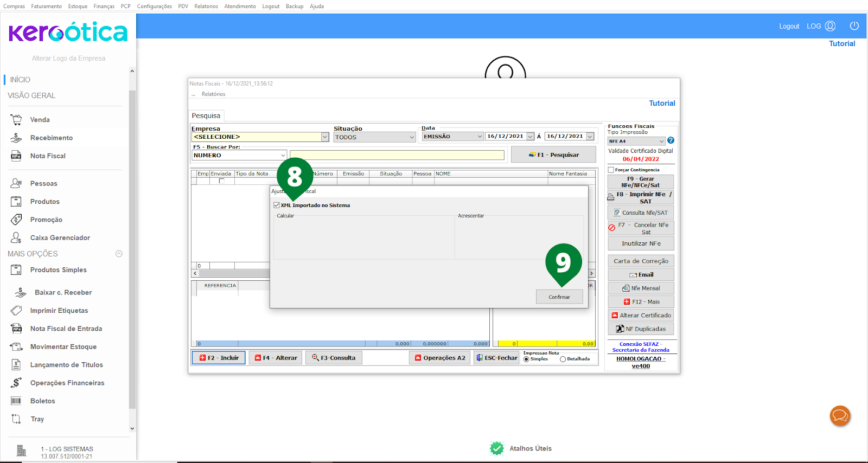The height and width of the screenshot is (463, 868).
Task: Open the Situação TODOS dropdown
Action: pos(412,137)
